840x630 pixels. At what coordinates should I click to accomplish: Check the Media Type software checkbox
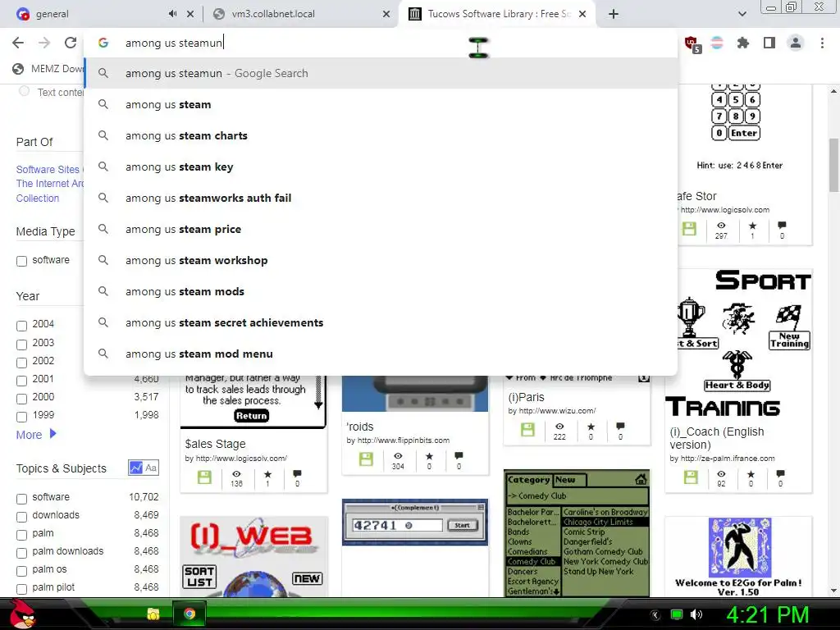coord(21,261)
